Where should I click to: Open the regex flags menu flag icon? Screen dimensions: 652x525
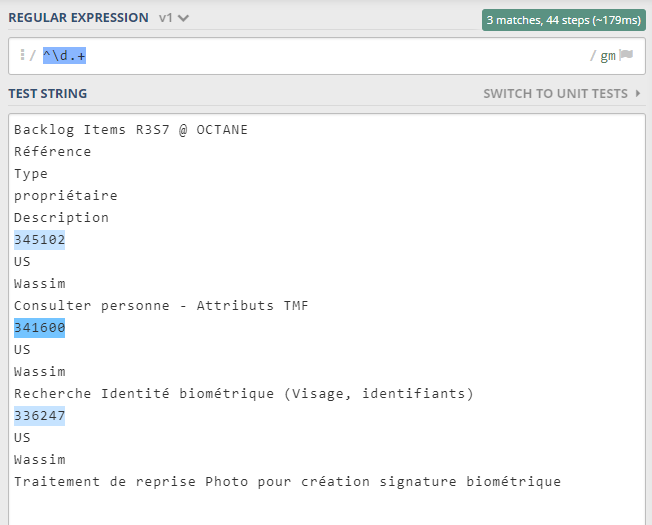[x=627, y=56]
